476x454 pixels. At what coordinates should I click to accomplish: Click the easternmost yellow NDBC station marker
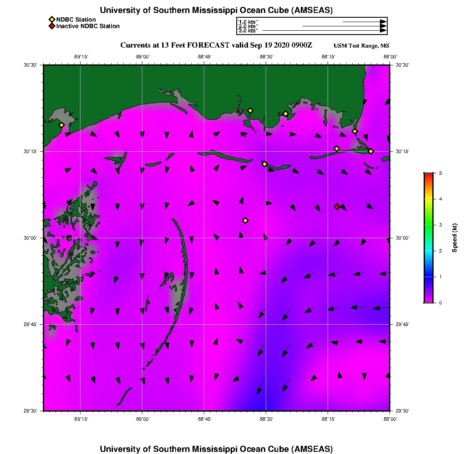coord(371,151)
